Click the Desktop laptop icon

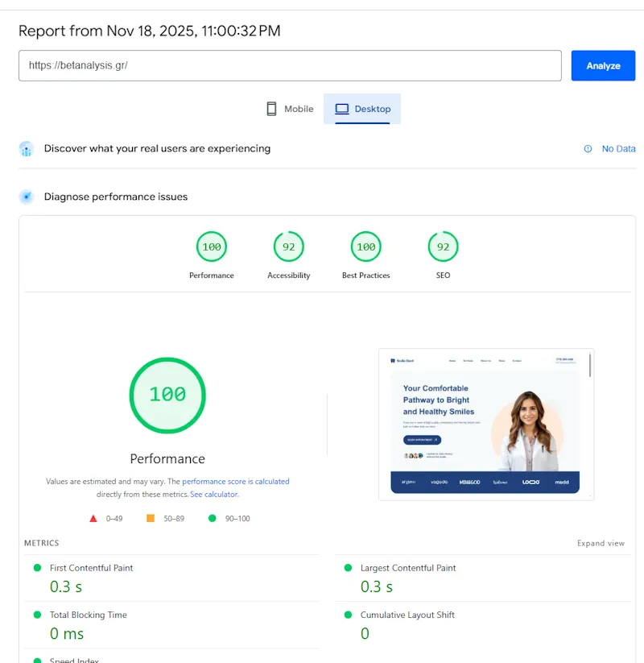(x=342, y=109)
